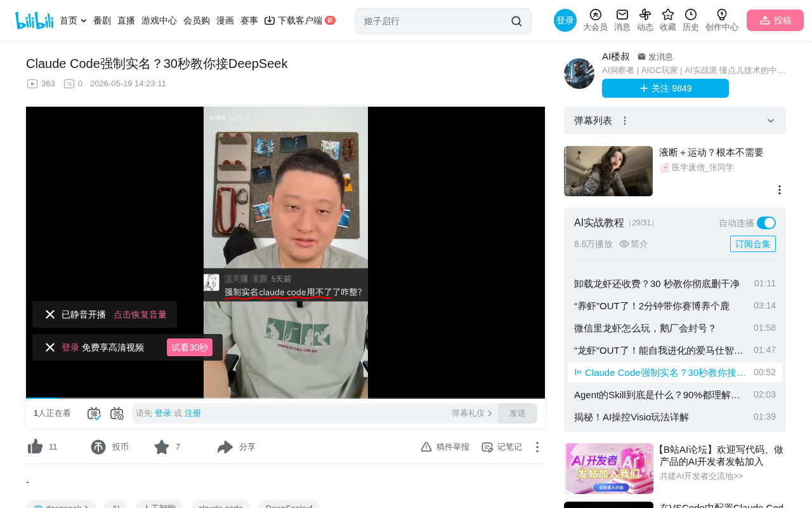Open the 历史 clock icon

coord(691,20)
